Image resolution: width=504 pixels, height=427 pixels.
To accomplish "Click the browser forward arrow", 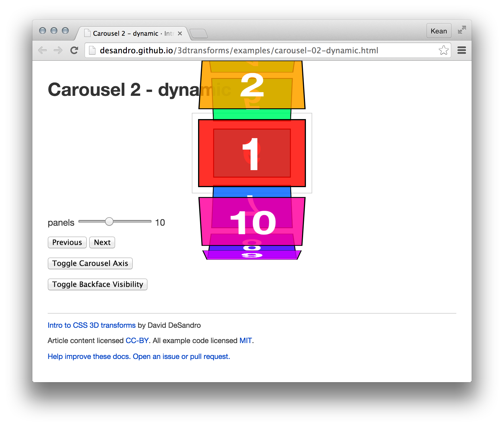I will click(x=58, y=50).
